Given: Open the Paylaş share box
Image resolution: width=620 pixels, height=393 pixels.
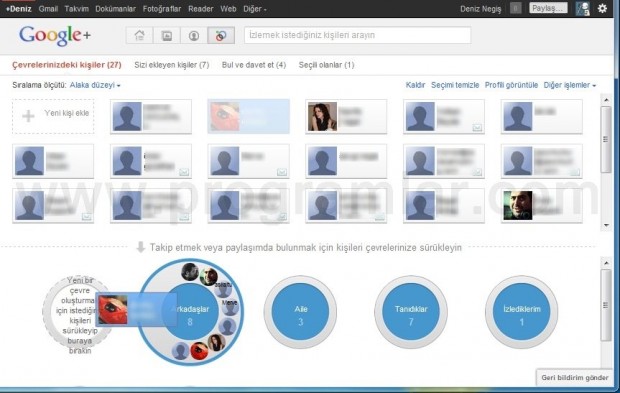Looking at the screenshot, I should point(548,8).
